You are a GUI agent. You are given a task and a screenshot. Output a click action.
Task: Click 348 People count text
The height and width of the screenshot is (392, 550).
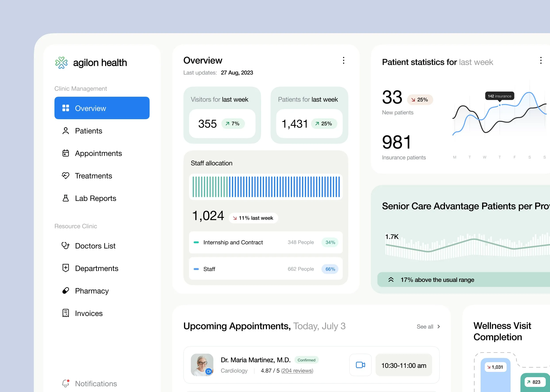tap(301, 242)
